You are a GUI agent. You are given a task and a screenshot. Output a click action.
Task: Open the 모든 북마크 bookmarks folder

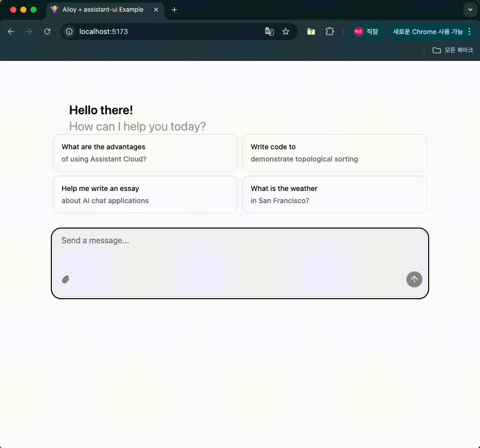click(453, 50)
